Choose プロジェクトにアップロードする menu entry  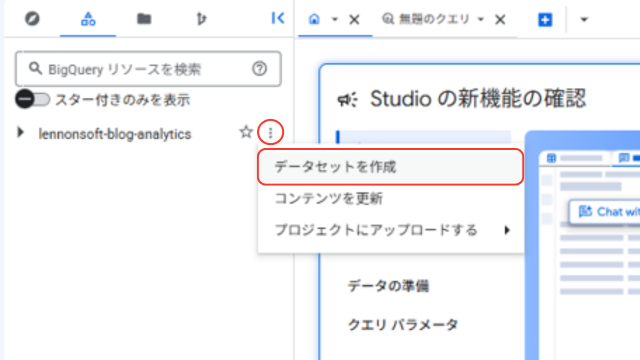point(391,230)
